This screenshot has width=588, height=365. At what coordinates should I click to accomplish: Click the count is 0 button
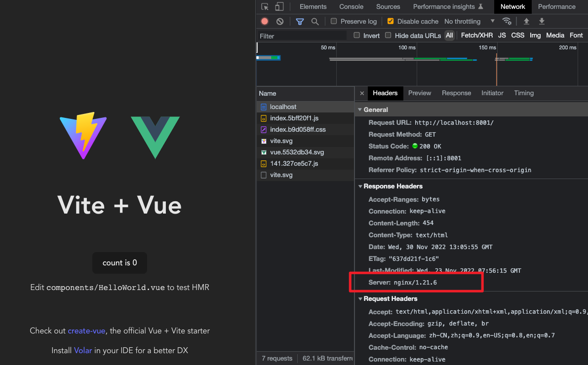click(119, 263)
